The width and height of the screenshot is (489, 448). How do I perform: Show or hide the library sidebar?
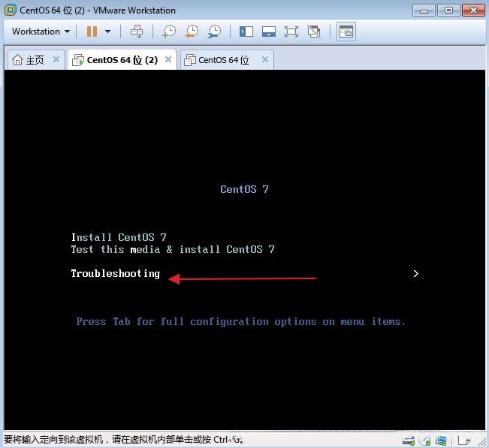pyautogui.click(x=246, y=32)
